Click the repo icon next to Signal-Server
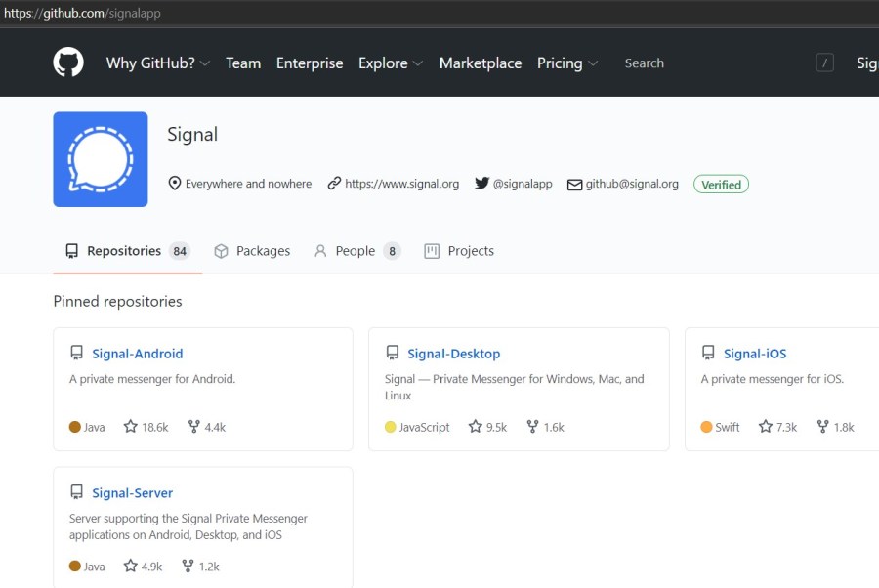Image resolution: width=879 pixels, height=588 pixels. tap(76, 492)
